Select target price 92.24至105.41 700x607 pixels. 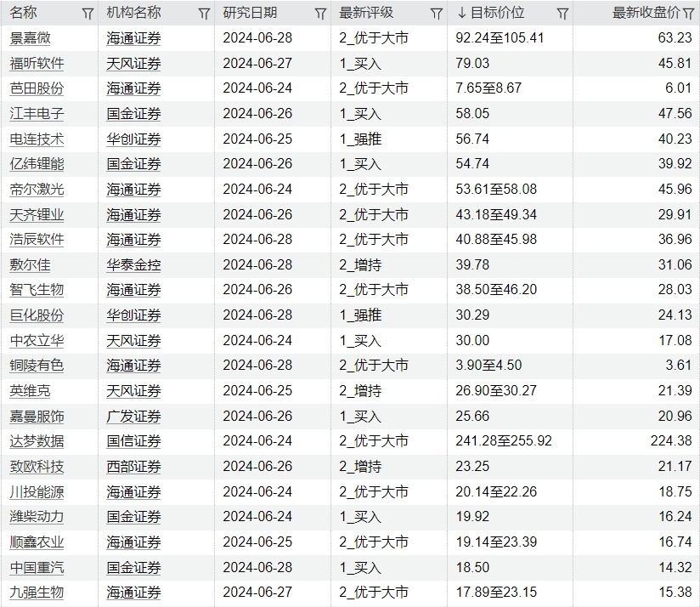500,38
